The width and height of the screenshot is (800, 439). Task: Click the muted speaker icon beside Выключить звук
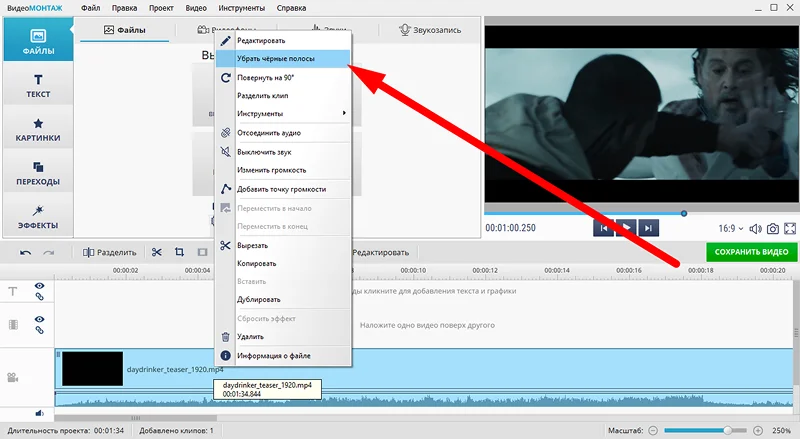pos(226,152)
